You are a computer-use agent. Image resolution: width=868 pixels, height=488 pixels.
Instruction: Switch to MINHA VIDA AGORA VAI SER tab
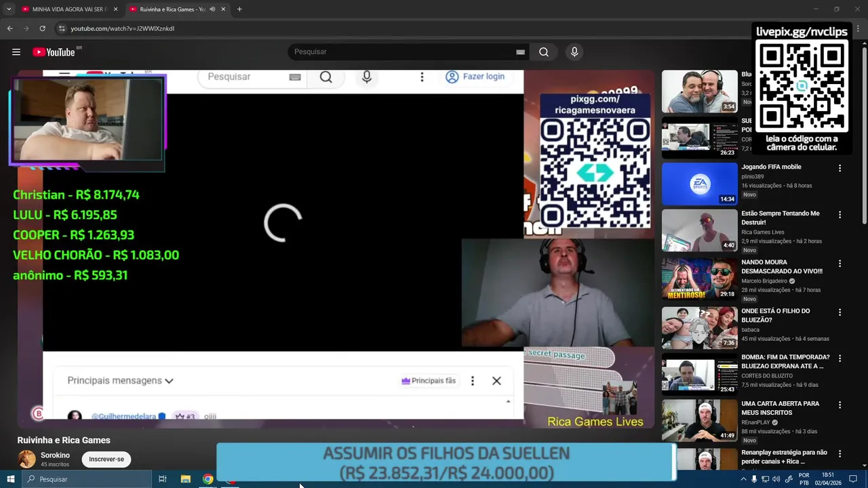point(69,9)
